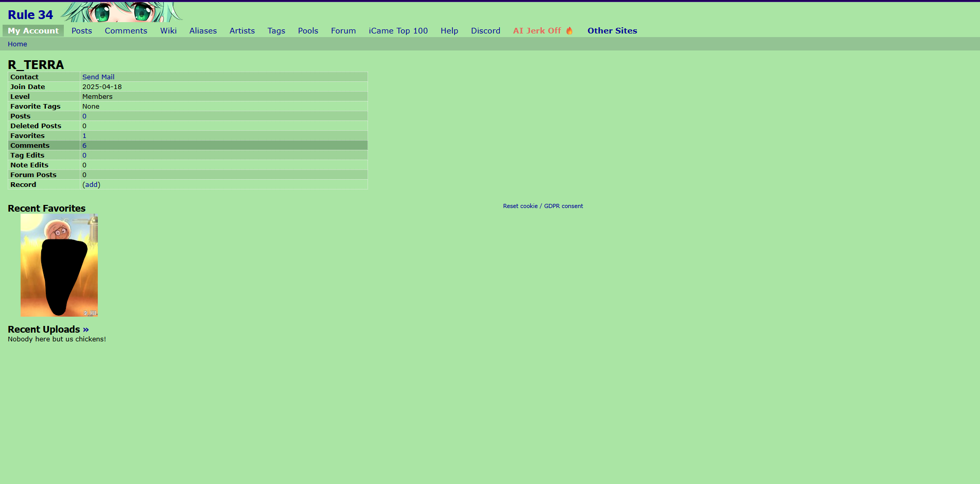This screenshot has width=980, height=484.
Task: Click Send Mail in the Contact row
Action: [x=98, y=77]
